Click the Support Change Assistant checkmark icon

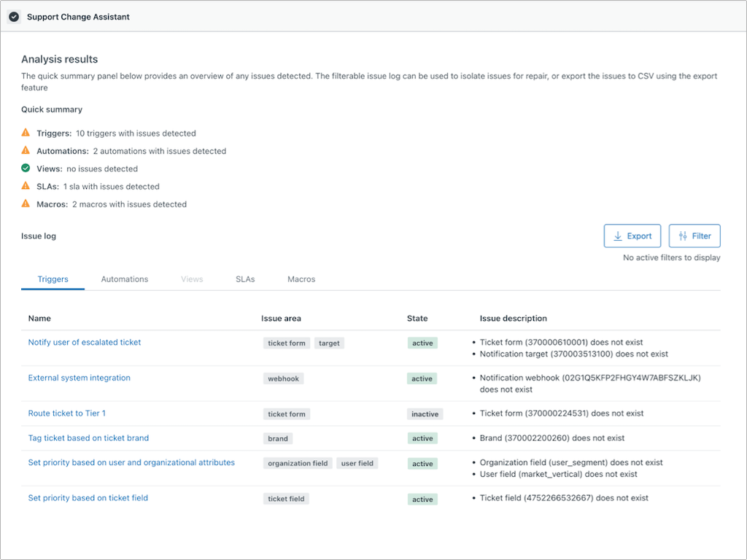tap(14, 17)
